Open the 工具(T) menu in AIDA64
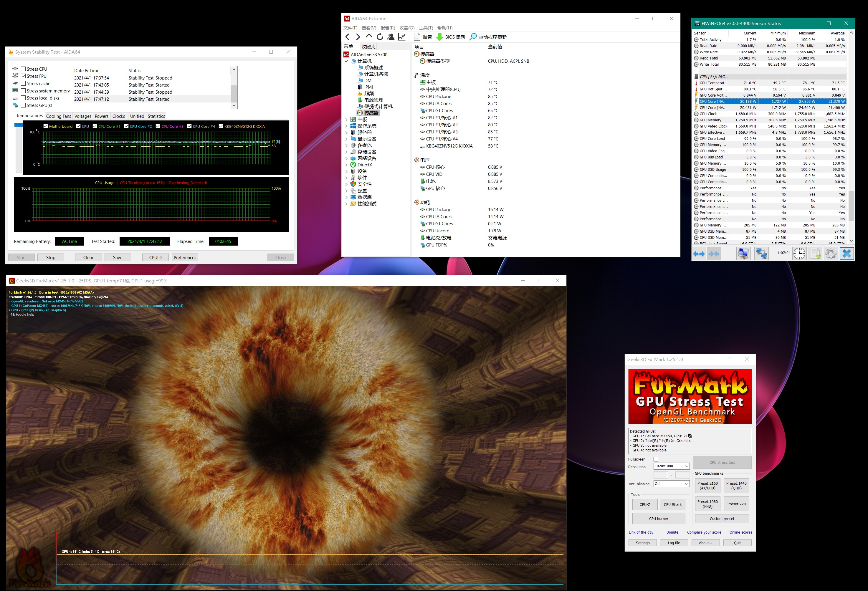 pyautogui.click(x=426, y=28)
